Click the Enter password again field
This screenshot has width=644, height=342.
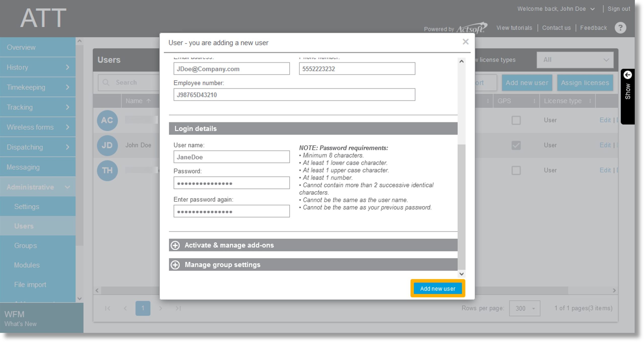[x=231, y=211]
